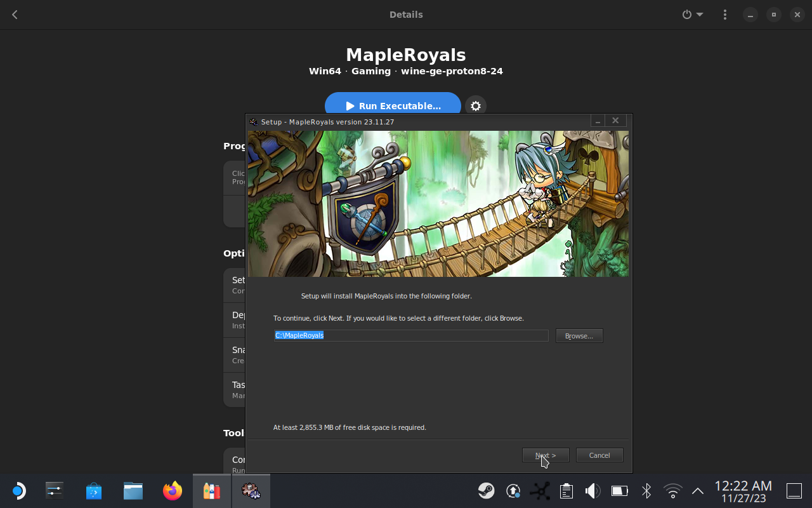
Task: Minimize the Setup installer window
Action: [x=598, y=121]
